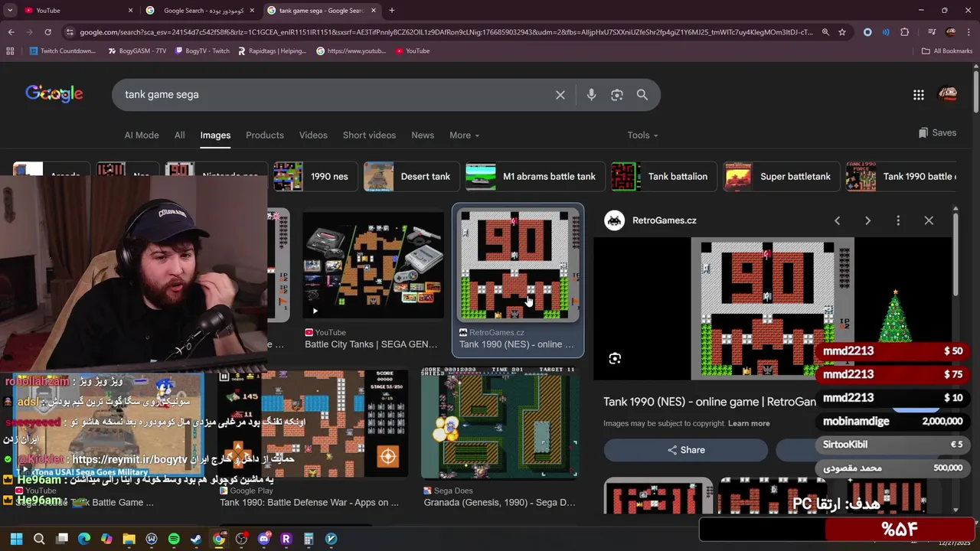Switch to the tank game sega tab
The height and width of the screenshot is (551, 980).
coord(322,11)
